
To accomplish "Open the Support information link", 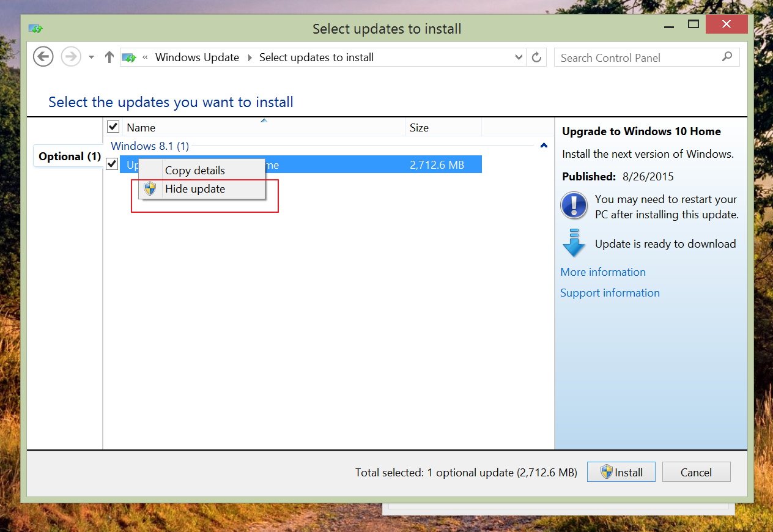I will click(x=610, y=293).
